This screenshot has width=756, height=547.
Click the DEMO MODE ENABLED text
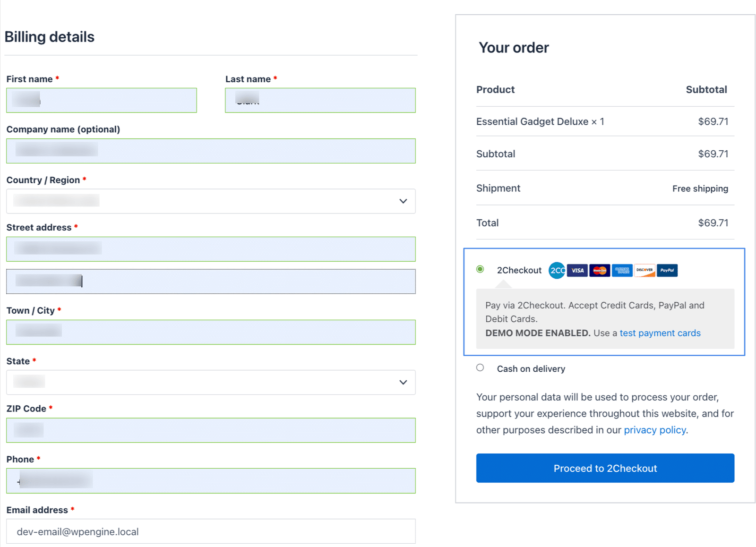(x=538, y=333)
